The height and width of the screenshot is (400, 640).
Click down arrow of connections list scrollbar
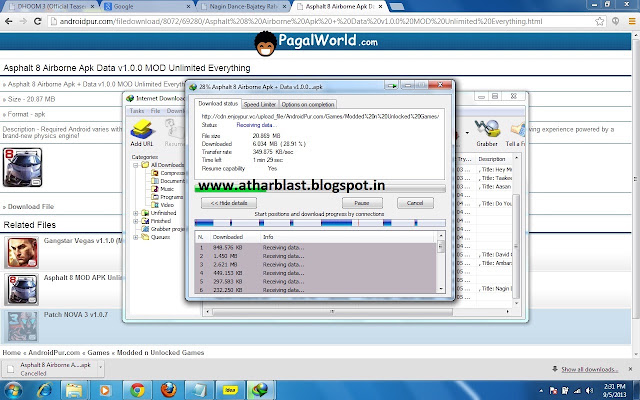(441, 289)
